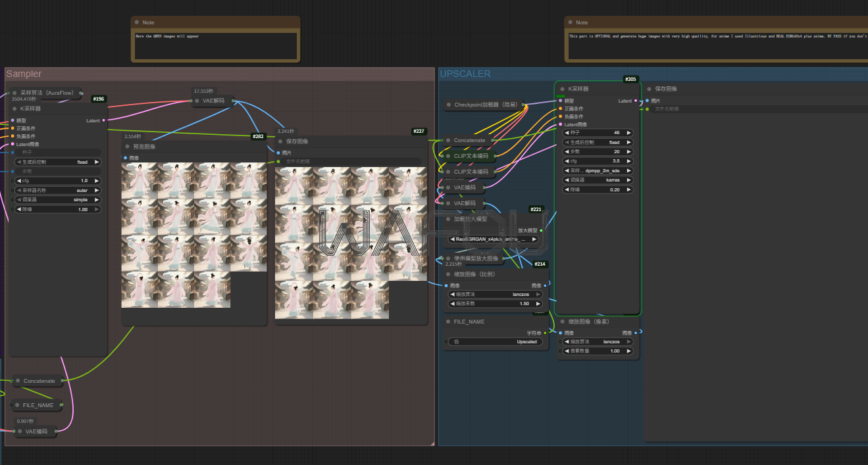Click the Latent output port of UPSCALER K采样器

coord(635,101)
